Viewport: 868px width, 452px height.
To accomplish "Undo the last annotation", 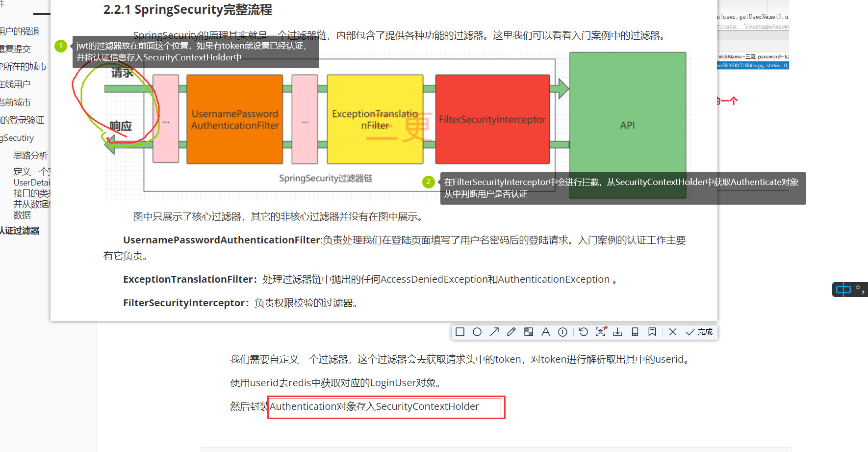I will [x=584, y=332].
